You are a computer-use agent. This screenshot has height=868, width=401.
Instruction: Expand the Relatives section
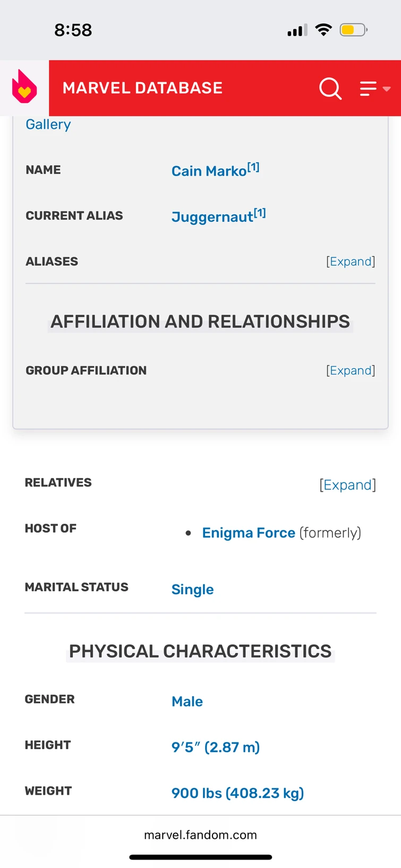click(347, 485)
